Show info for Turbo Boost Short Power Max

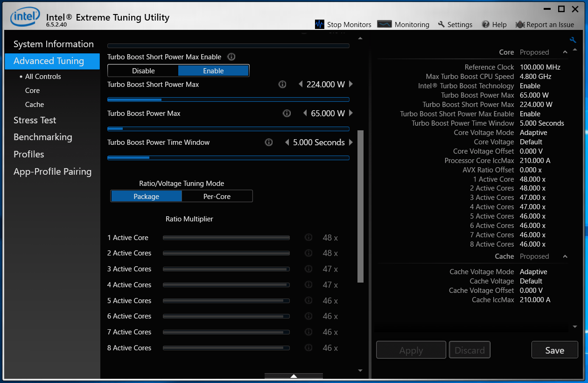282,85
